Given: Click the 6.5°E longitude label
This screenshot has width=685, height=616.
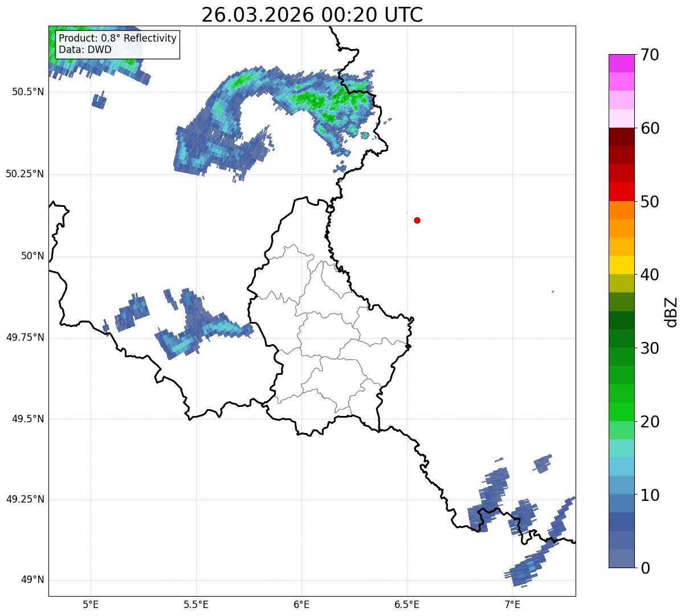Looking at the screenshot, I should pyautogui.click(x=407, y=605).
